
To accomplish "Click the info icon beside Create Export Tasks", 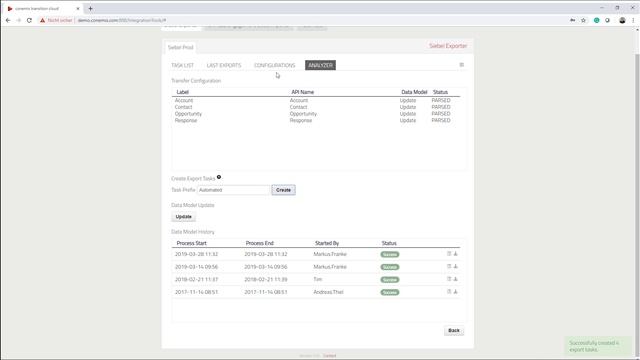I will click(x=219, y=177).
